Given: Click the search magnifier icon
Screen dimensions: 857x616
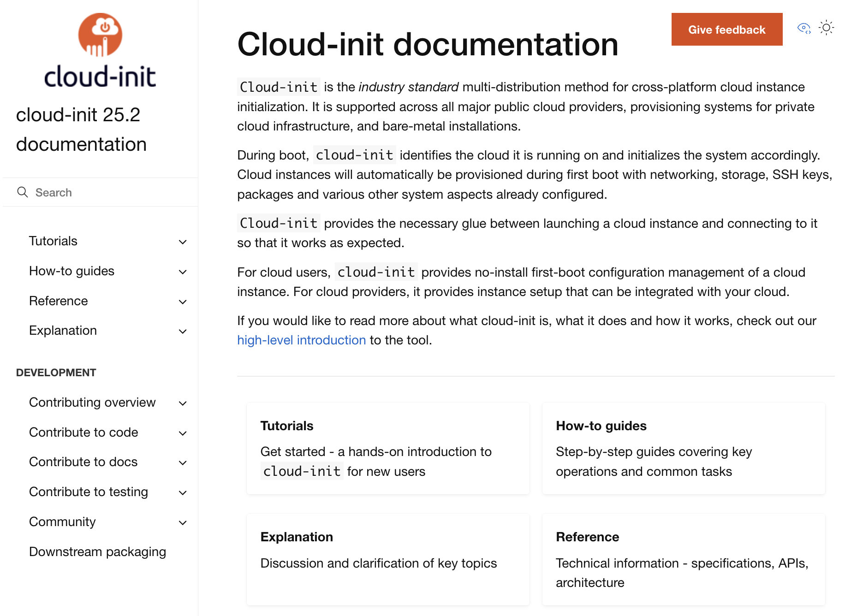Looking at the screenshot, I should [x=22, y=192].
